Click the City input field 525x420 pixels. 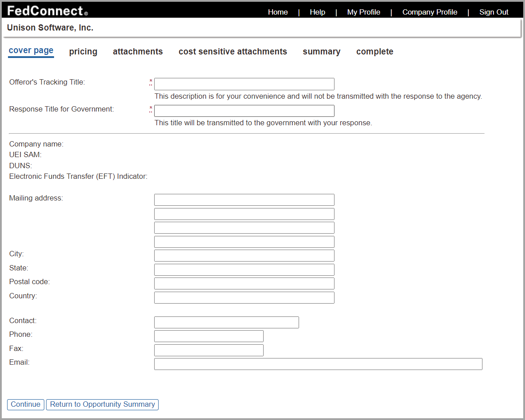coord(244,256)
